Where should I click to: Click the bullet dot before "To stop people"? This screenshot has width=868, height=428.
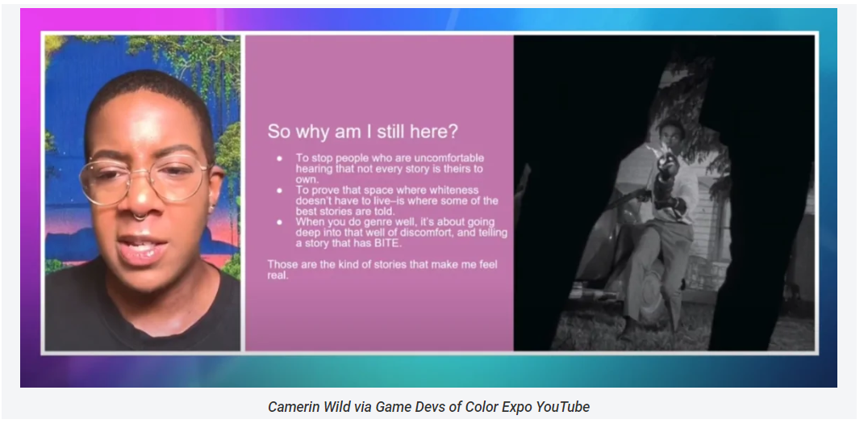(x=279, y=158)
